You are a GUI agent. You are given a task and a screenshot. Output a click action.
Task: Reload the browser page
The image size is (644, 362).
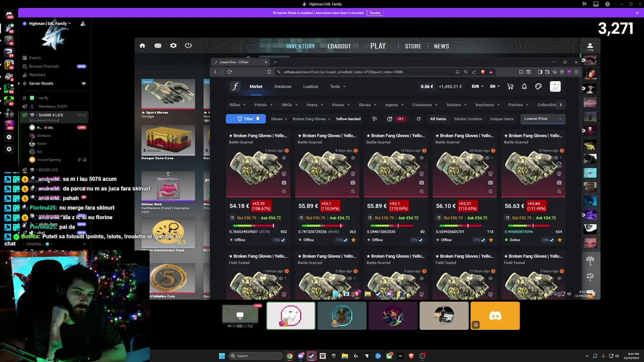point(229,72)
